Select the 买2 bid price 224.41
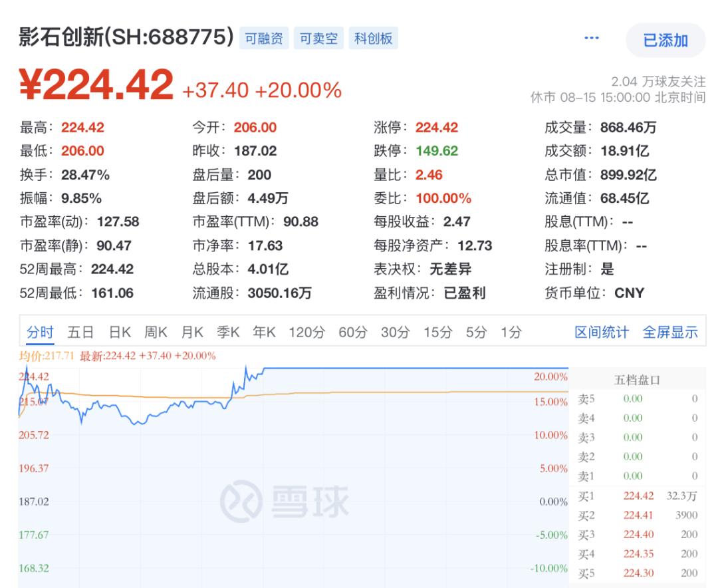718x588 pixels. click(638, 515)
